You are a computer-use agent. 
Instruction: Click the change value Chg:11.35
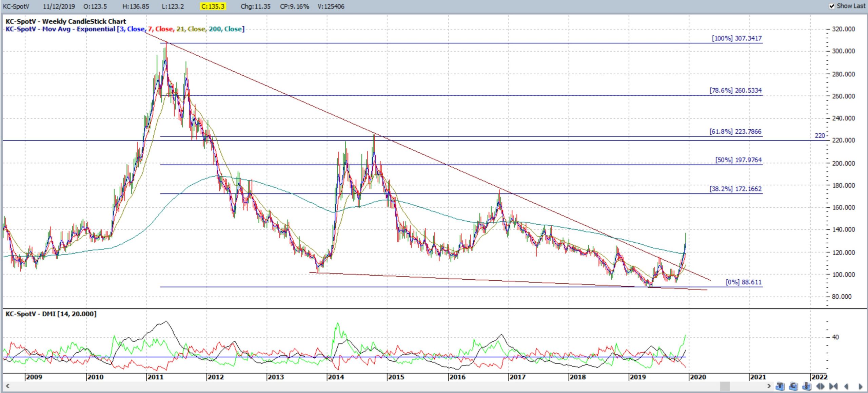click(255, 6)
